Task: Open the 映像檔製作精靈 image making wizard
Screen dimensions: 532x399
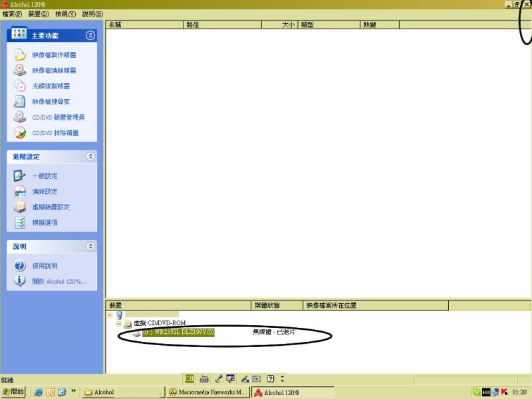Action: coord(54,55)
